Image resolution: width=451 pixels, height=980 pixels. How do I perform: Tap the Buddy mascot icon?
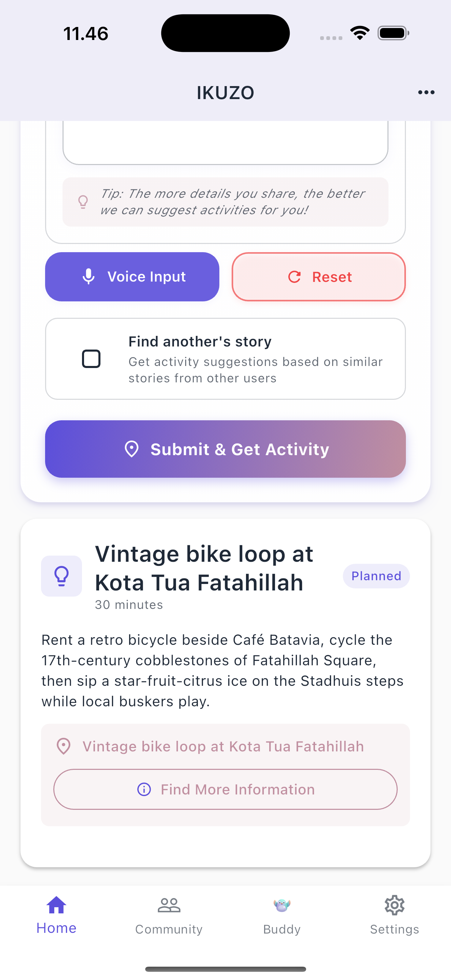(x=282, y=905)
